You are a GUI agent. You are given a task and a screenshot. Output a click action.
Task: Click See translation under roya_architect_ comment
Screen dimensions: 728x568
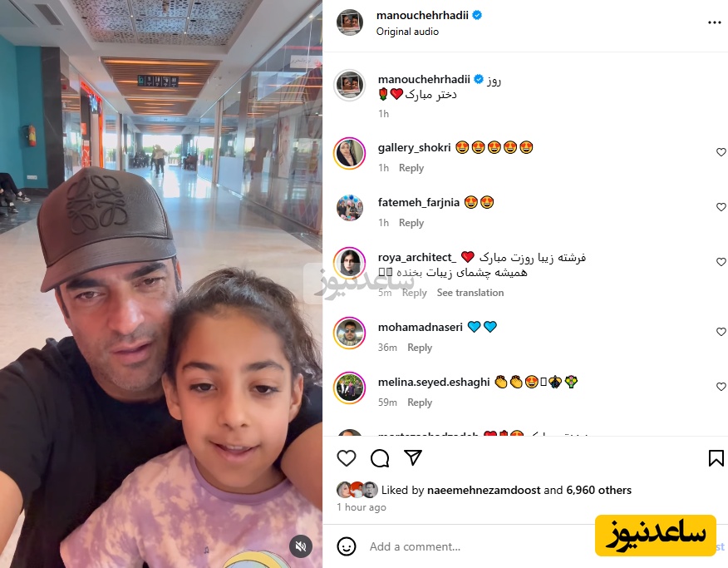tap(470, 293)
